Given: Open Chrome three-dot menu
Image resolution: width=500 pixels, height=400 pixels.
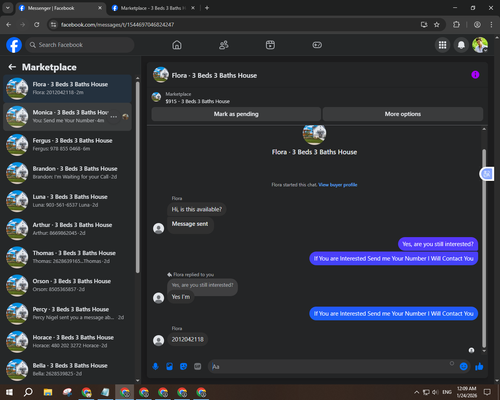Looking at the screenshot, I should [x=491, y=25].
